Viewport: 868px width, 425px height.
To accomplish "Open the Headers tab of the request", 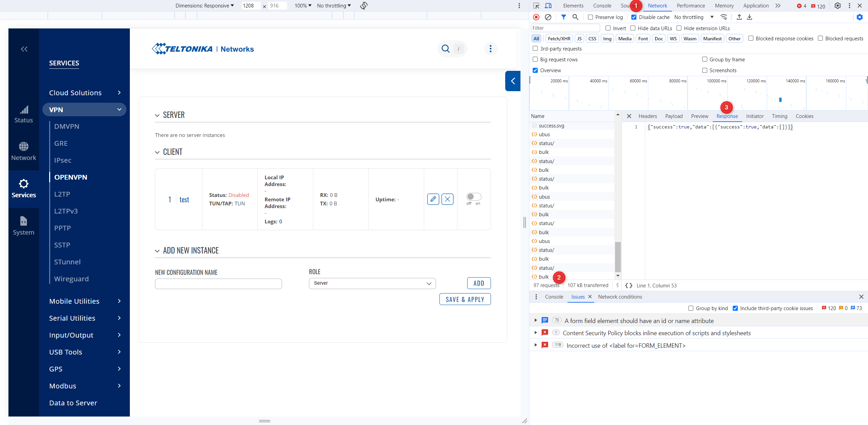I will [648, 116].
